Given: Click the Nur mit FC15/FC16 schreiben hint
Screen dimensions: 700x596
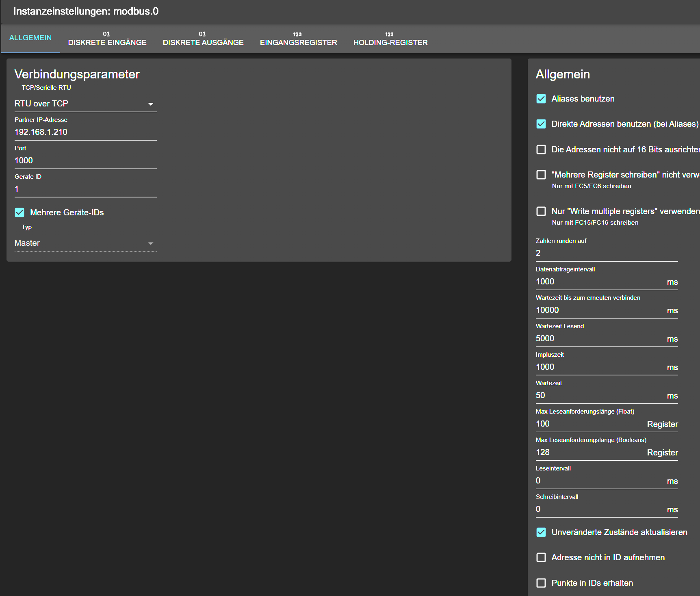Looking at the screenshot, I should 595,223.
